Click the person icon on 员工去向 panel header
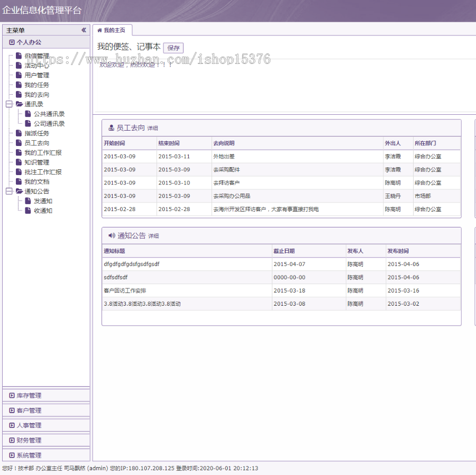476x475 pixels. coord(111,127)
